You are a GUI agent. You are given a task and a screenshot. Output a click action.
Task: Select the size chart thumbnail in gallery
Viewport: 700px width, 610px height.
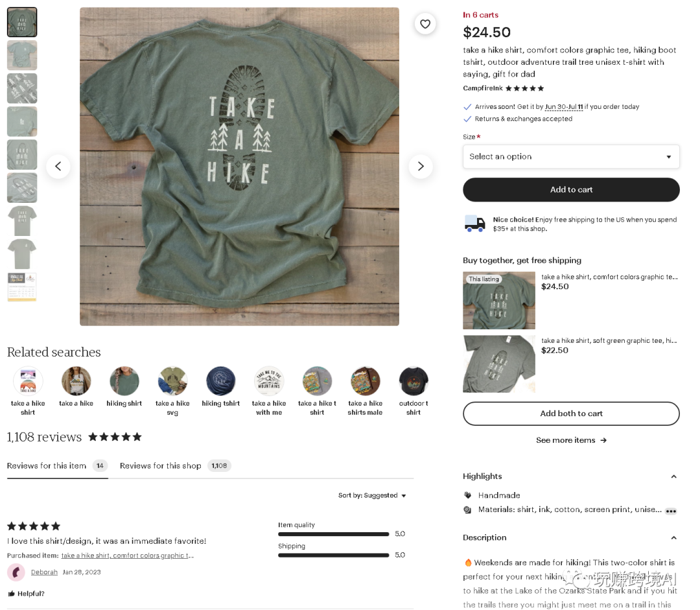pyautogui.click(x=22, y=287)
